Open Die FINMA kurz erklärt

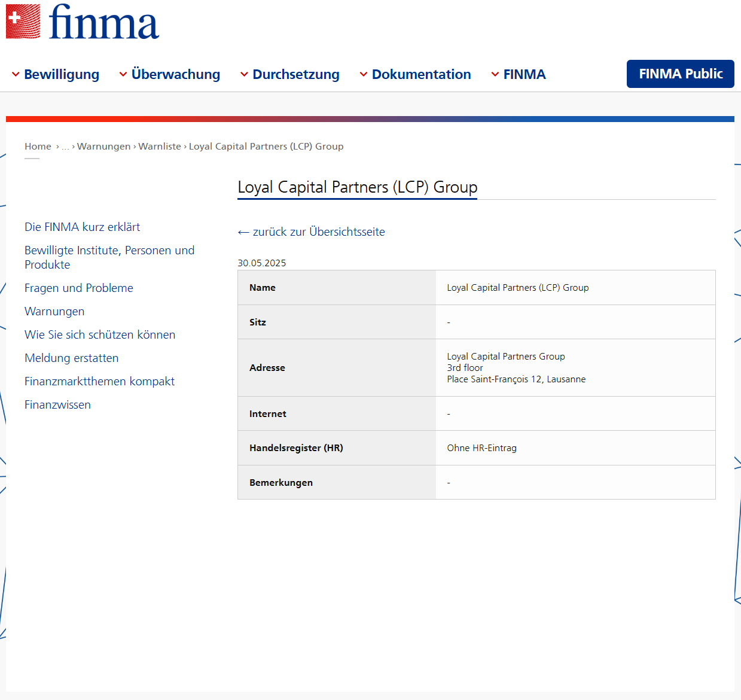[82, 227]
